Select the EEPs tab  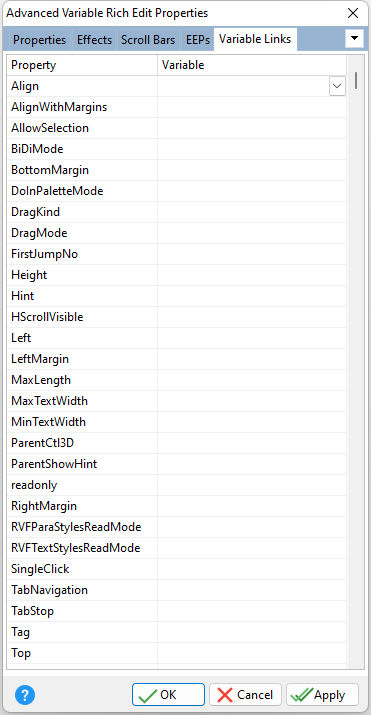(x=198, y=40)
